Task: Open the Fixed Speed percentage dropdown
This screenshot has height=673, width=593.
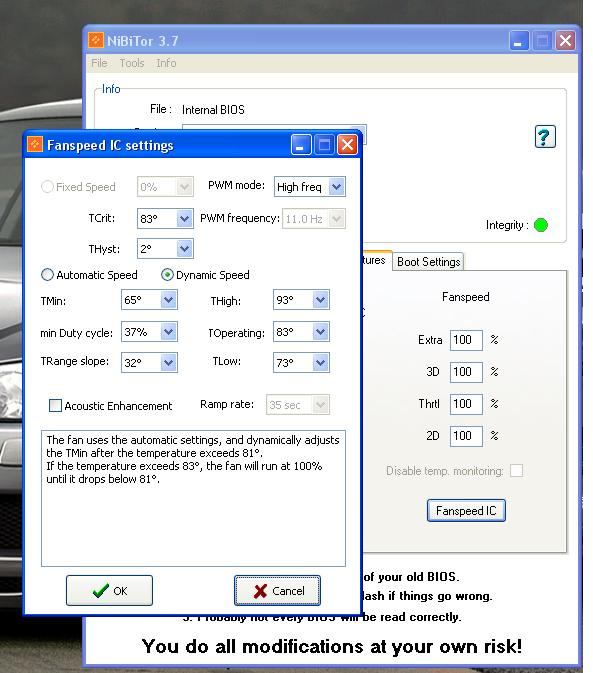Action: [x=185, y=187]
